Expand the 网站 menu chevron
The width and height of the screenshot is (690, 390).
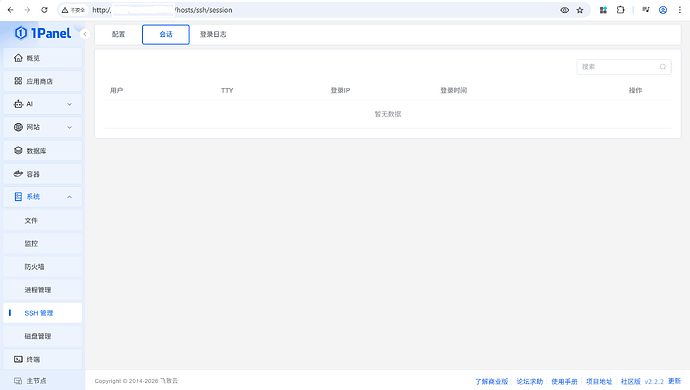[x=69, y=127]
